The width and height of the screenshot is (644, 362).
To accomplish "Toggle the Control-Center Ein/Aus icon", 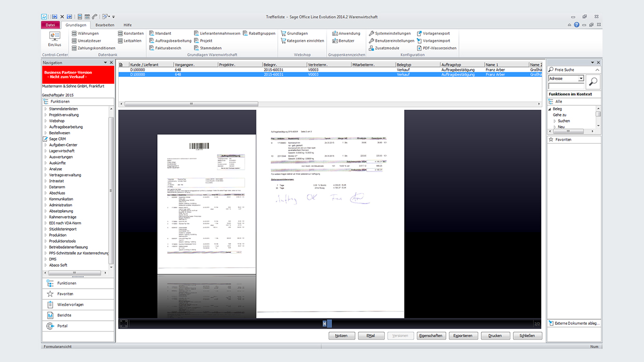I will 55,39.
